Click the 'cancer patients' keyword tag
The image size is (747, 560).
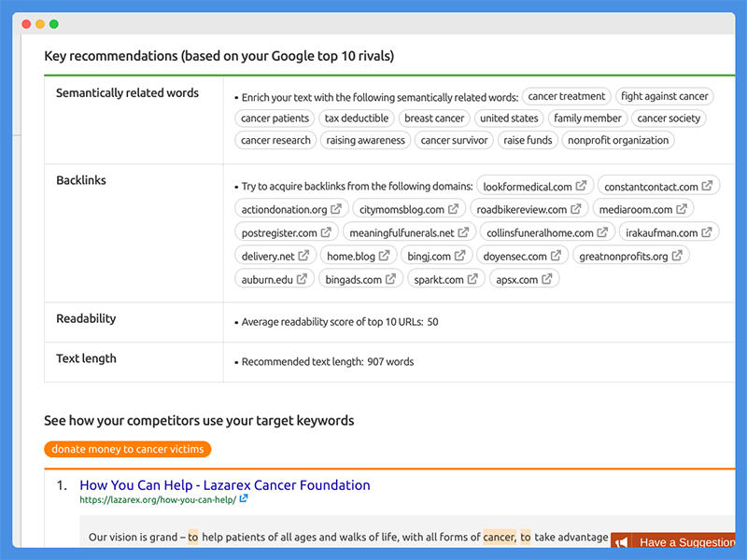pos(275,119)
